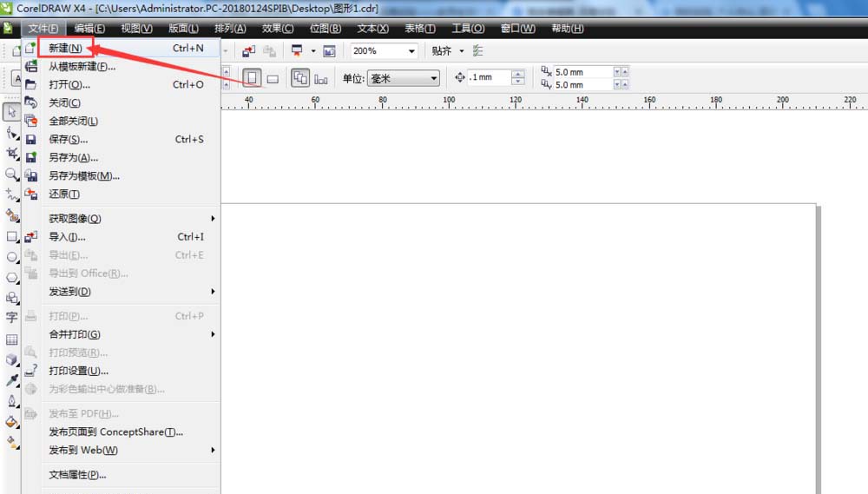Select the Basic Shapes tool
Screen dimensions: 868x494
pyautogui.click(x=11, y=298)
